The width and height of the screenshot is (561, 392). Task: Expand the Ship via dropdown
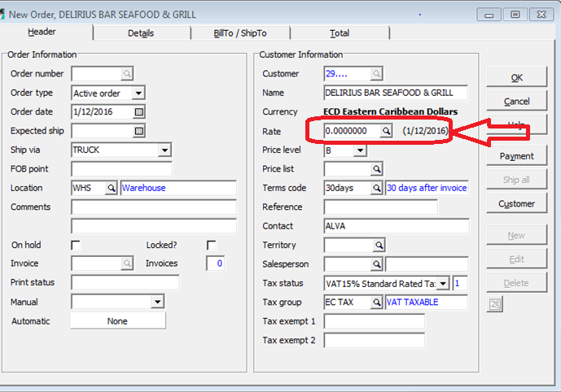point(164,150)
